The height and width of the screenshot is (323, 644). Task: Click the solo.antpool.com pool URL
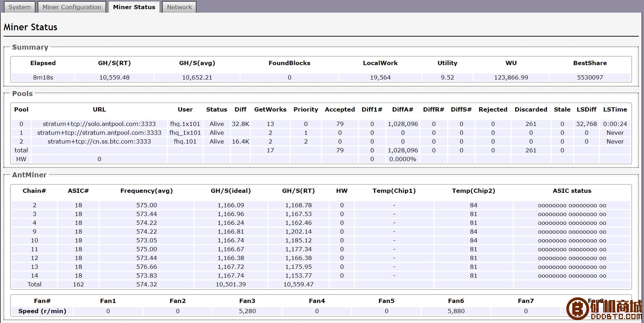[99, 124]
